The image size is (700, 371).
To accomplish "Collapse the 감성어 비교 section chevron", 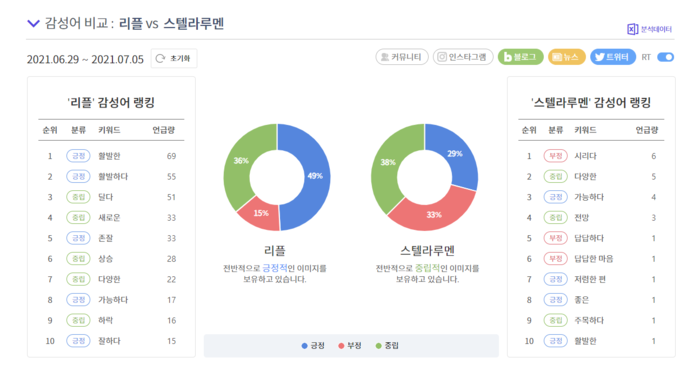I will tap(33, 23).
